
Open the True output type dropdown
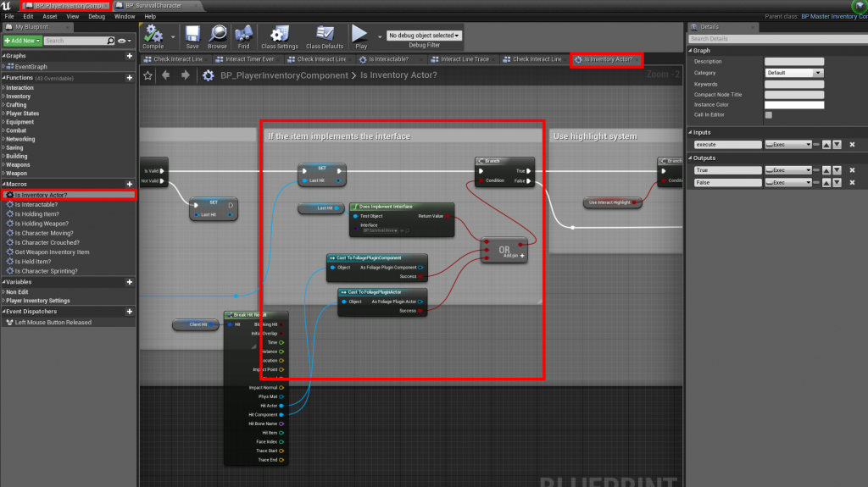point(788,170)
